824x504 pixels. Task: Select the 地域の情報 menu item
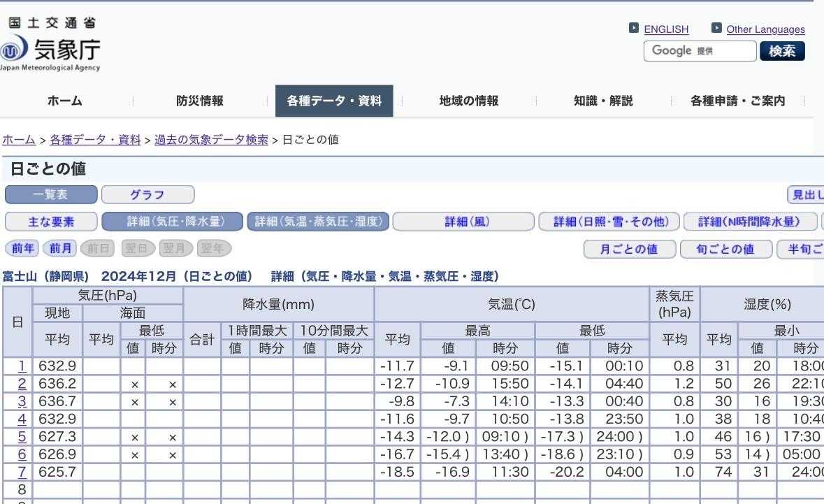tap(469, 101)
